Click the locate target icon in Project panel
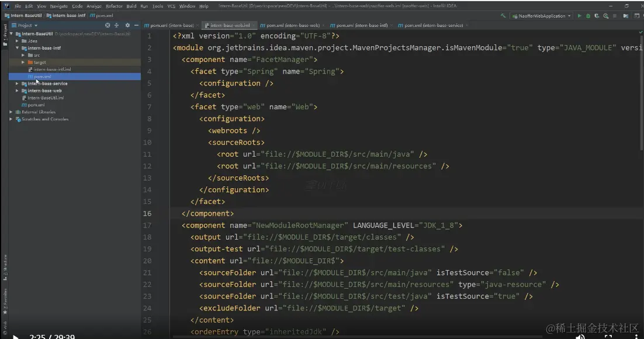This screenshot has width=644, height=339. (x=108, y=25)
